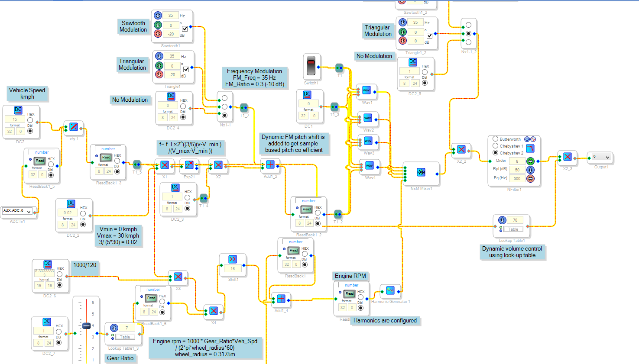Click the Gear Ratio slider handle
The image size is (639, 364).
point(86,325)
